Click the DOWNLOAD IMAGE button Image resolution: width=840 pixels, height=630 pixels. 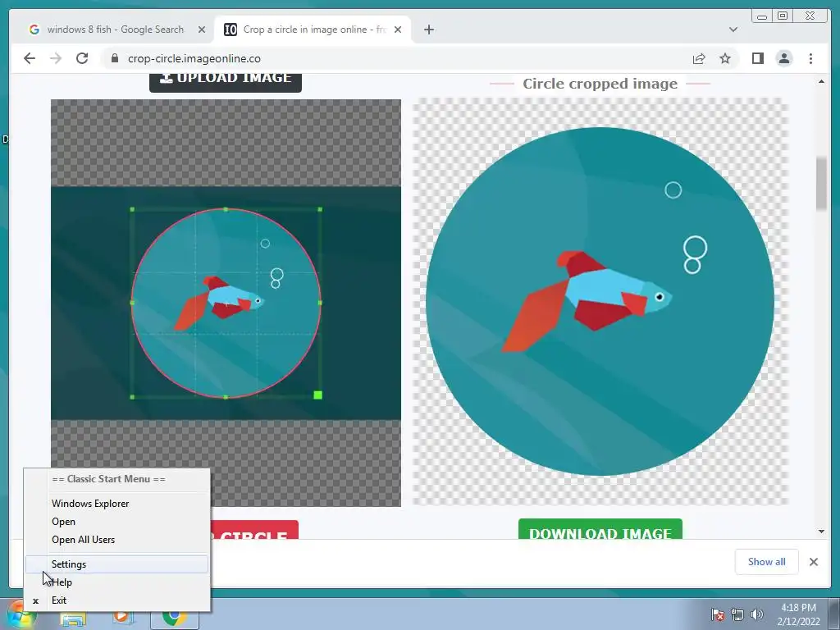[600, 530]
